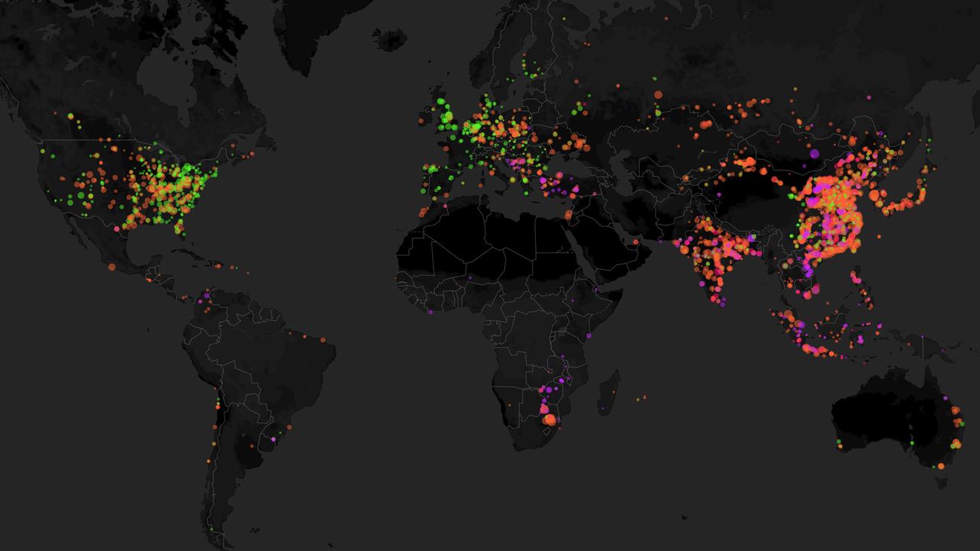Select the pink marker on the Texas-Mexico border
980x551 pixels.
117,228
